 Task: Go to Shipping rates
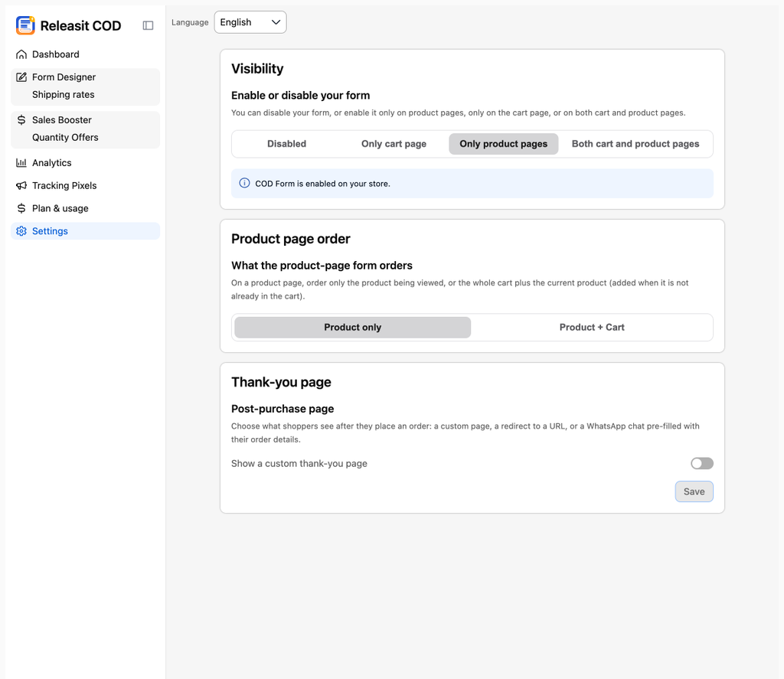(x=63, y=94)
